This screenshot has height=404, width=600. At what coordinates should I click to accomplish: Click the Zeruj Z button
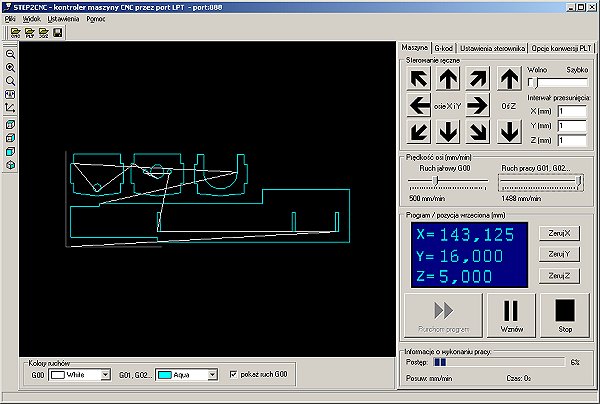point(559,275)
